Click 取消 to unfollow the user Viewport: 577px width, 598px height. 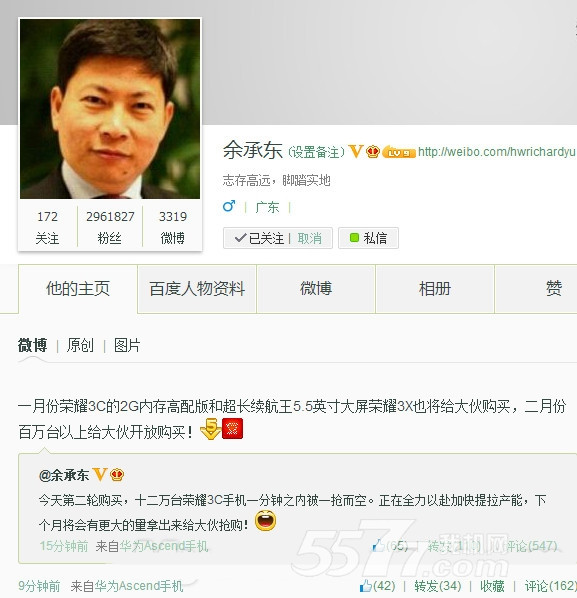point(309,238)
